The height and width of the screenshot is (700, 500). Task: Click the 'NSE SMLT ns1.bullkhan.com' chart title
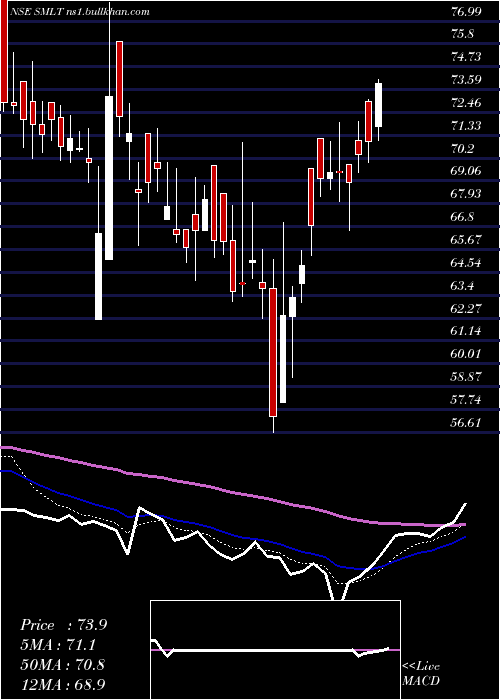80,12
